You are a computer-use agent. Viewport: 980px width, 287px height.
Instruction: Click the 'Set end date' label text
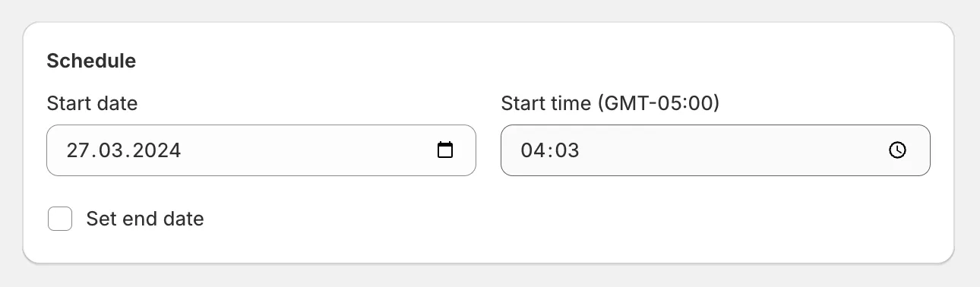pos(145,219)
